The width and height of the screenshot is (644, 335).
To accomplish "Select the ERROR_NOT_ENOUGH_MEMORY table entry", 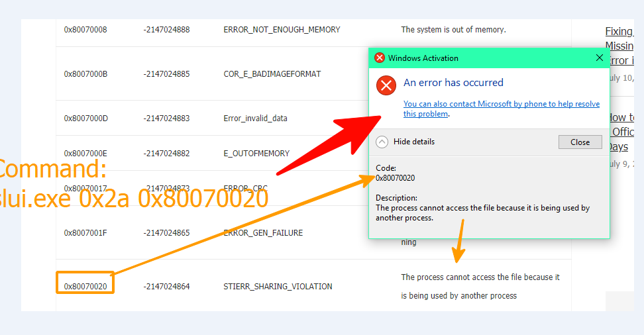I will [x=282, y=30].
